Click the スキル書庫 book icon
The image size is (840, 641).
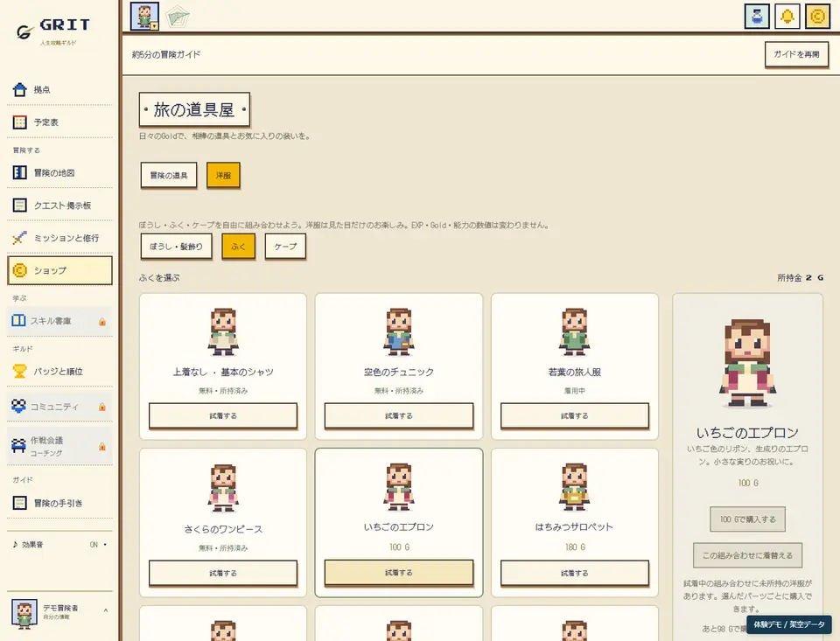[18, 321]
